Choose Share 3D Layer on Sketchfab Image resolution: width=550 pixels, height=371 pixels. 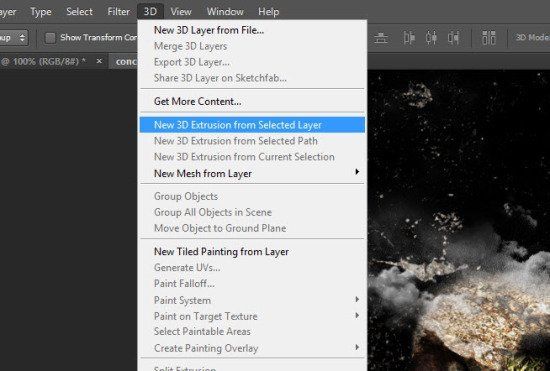click(252, 78)
